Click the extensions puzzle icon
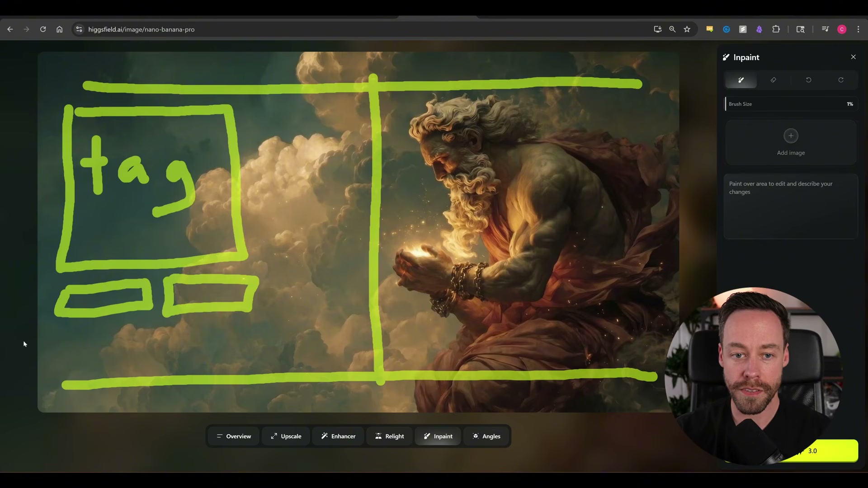The width and height of the screenshot is (868, 488). coord(776,29)
